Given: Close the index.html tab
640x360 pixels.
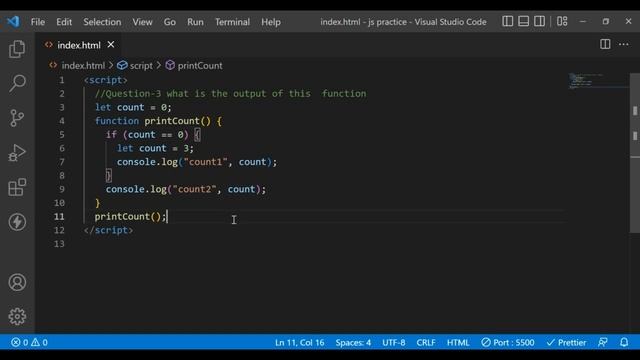Looking at the screenshot, I should 111,44.
